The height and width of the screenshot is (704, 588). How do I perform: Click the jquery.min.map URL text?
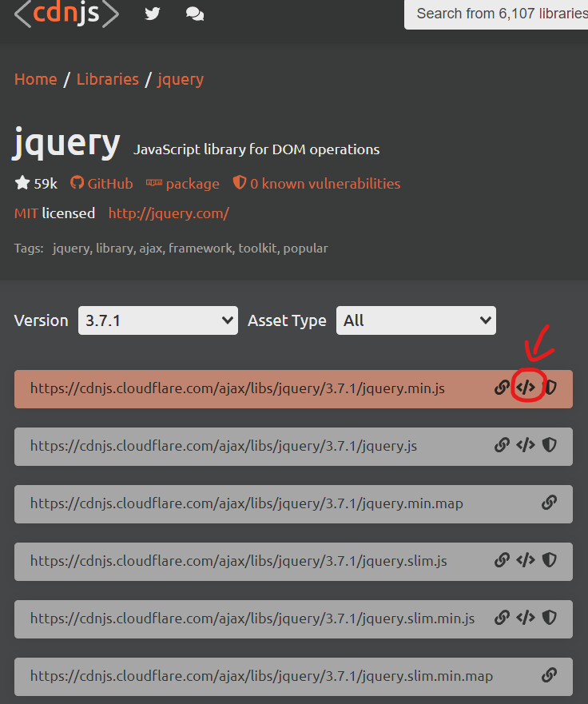pyautogui.click(x=246, y=503)
